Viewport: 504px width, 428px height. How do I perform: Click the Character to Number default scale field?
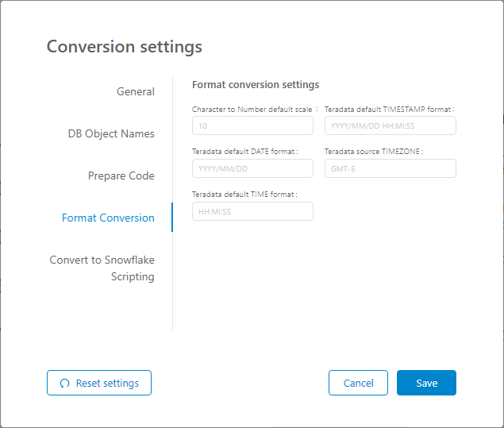(252, 126)
